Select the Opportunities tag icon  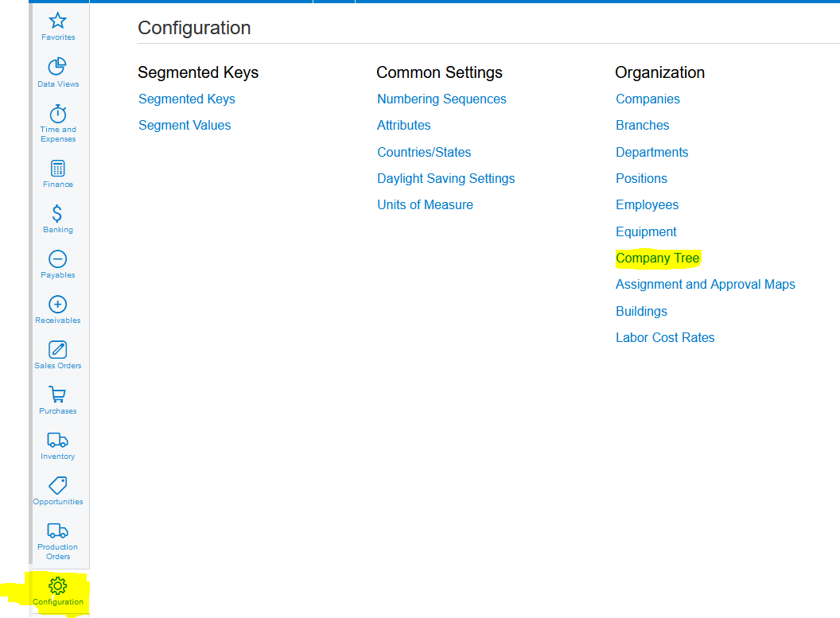pyautogui.click(x=58, y=486)
